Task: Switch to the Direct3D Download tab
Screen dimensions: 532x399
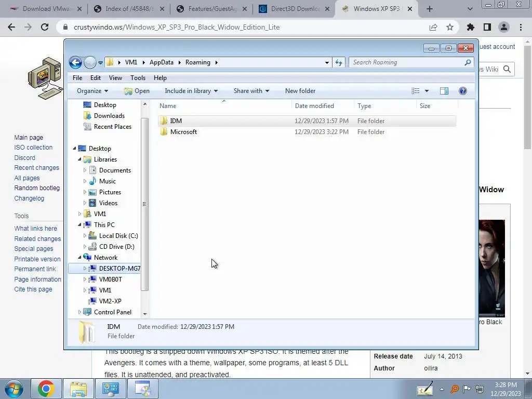Action: [x=295, y=9]
